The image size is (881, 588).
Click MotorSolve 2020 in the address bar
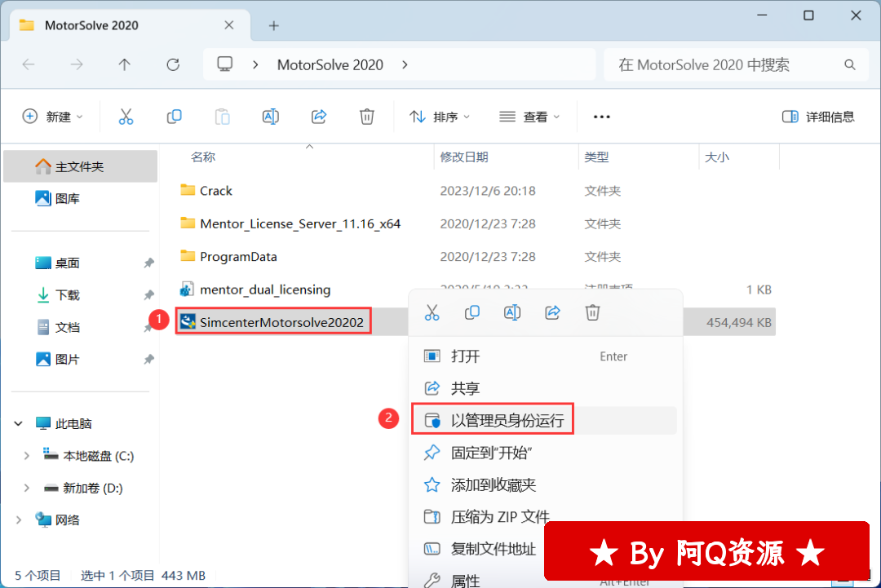330,65
